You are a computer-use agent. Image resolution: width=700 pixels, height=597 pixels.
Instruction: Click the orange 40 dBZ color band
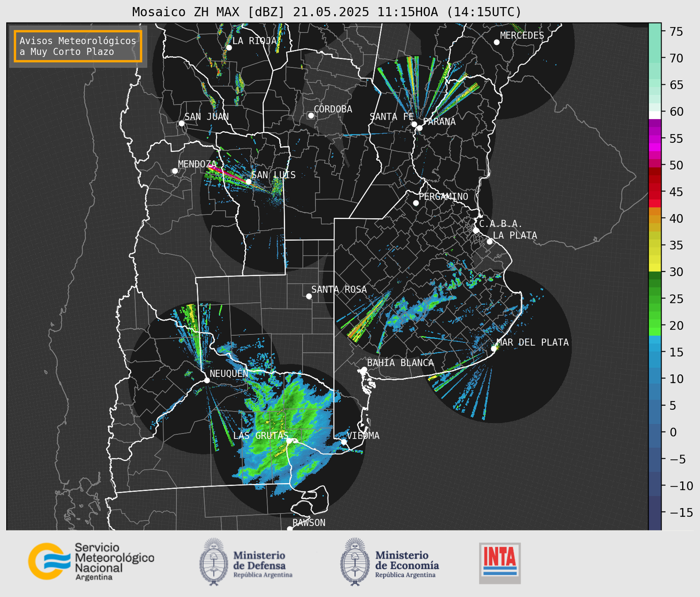pos(655,219)
